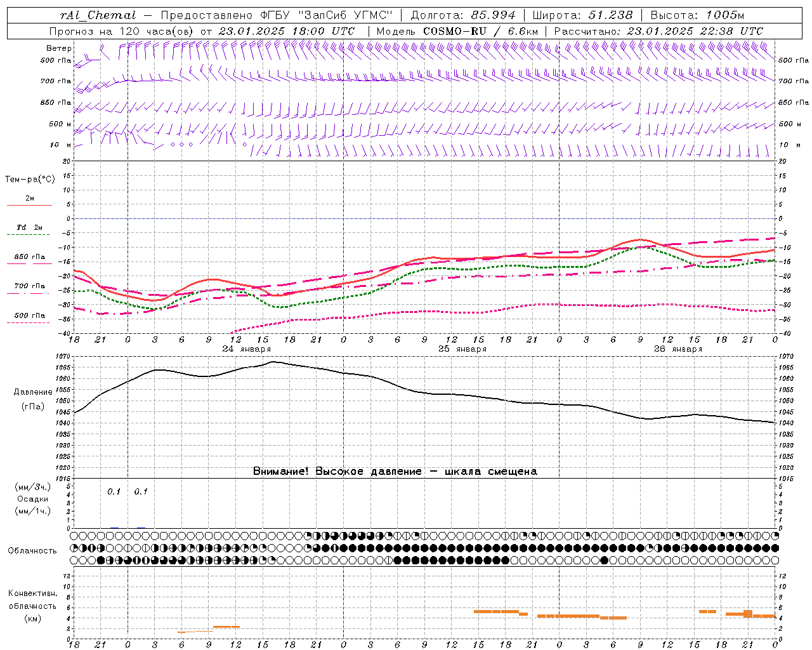812x650 pixels.
Task: Click the (км) unit label of convective cloudiness
Action: (x=33, y=618)
